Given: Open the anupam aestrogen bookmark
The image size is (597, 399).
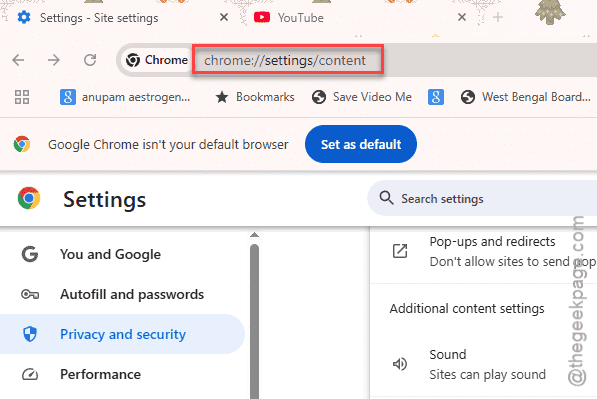Looking at the screenshot, I should pyautogui.click(x=125, y=97).
